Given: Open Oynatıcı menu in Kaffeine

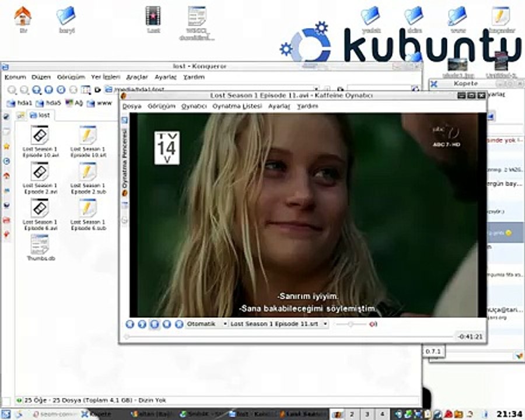Looking at the screenshot, I should [194, 106].
